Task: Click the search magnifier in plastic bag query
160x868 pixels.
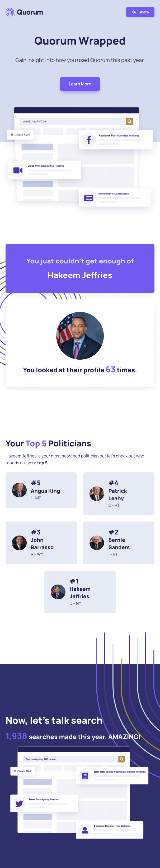Action: tap(129, 121)
